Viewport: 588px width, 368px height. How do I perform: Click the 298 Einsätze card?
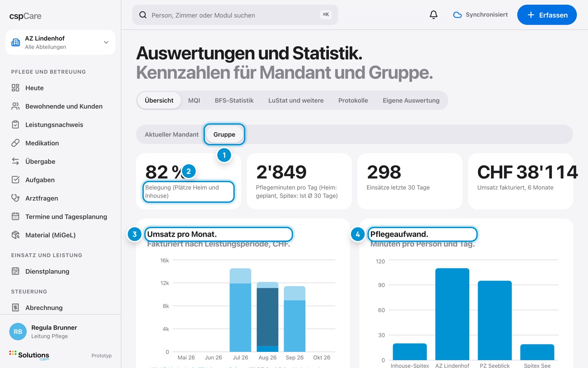410,181
